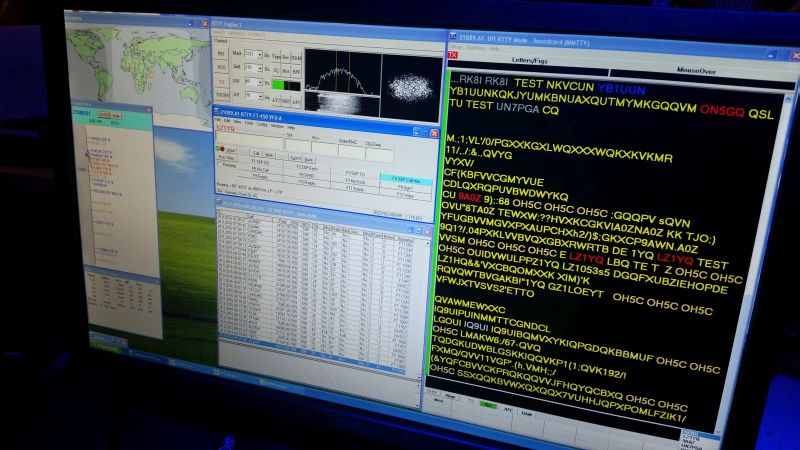
Task: Click the red LED indicator in the entry window
Action: click(220, 149)
